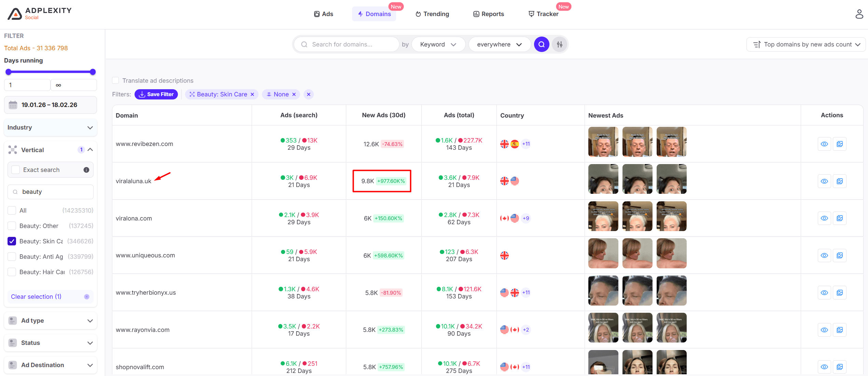
Task: Open advanced search settings sliders icon
Action: point(559,44)
